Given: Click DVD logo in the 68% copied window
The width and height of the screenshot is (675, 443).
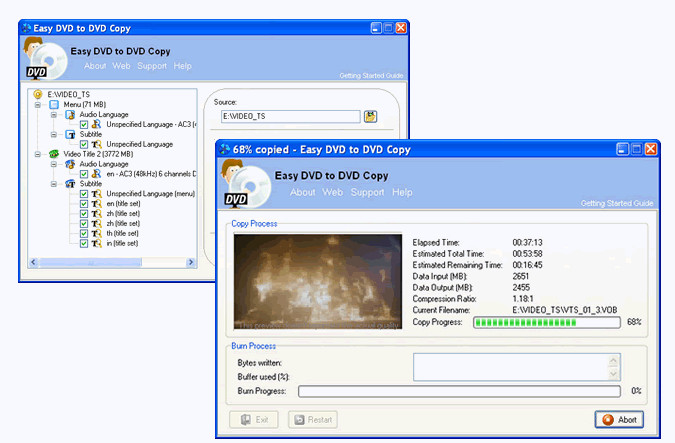Looking at the screenshot, I should [x=245, y=184].
